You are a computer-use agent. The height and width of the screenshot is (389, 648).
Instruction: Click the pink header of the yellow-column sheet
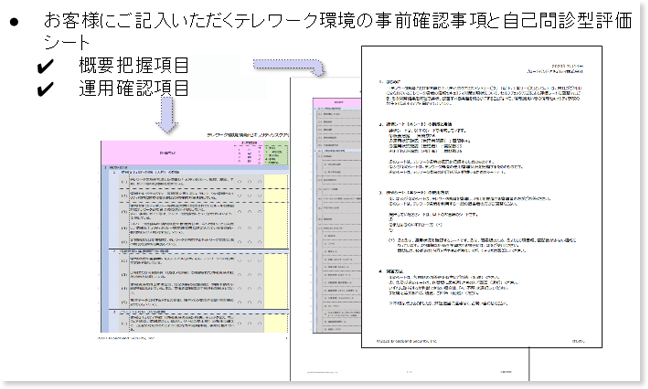tap(168, 153)
